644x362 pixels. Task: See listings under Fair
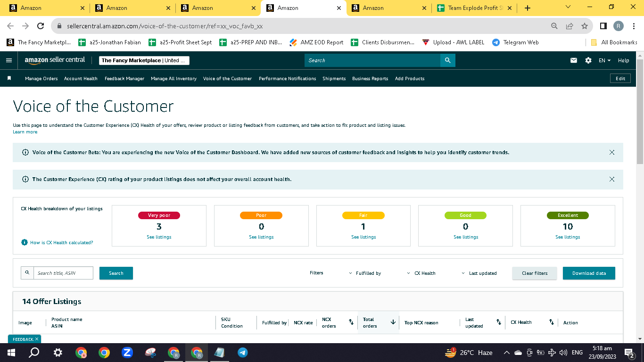click(x=363, y=237)
